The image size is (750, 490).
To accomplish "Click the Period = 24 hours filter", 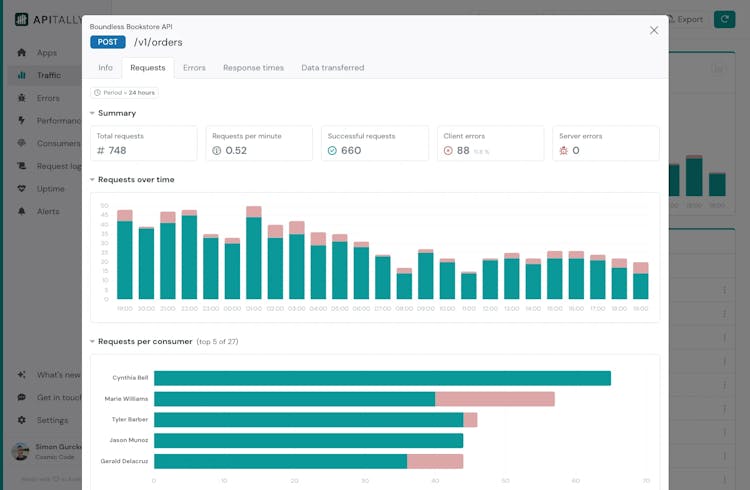I will pos(125,93).
